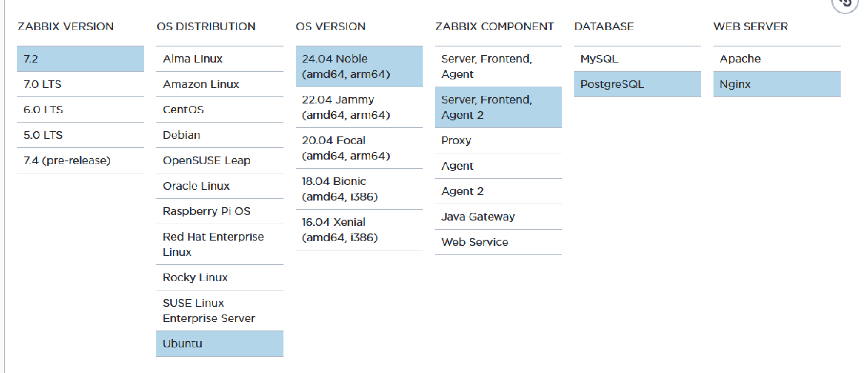
Task: Select 16.04 Xenial OS version
Action: 359,230
